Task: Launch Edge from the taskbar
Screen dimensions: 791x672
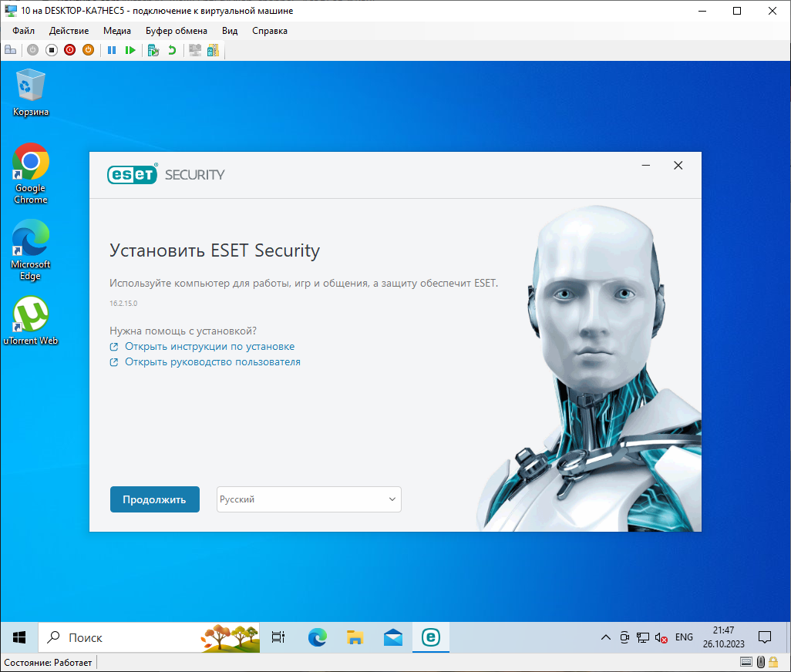Action: point(318,637)
